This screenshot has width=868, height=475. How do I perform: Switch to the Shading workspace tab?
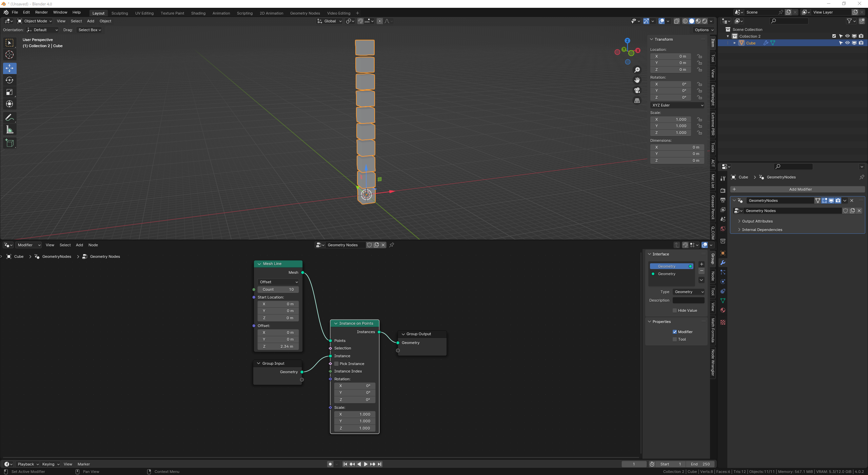pos(198,13)
